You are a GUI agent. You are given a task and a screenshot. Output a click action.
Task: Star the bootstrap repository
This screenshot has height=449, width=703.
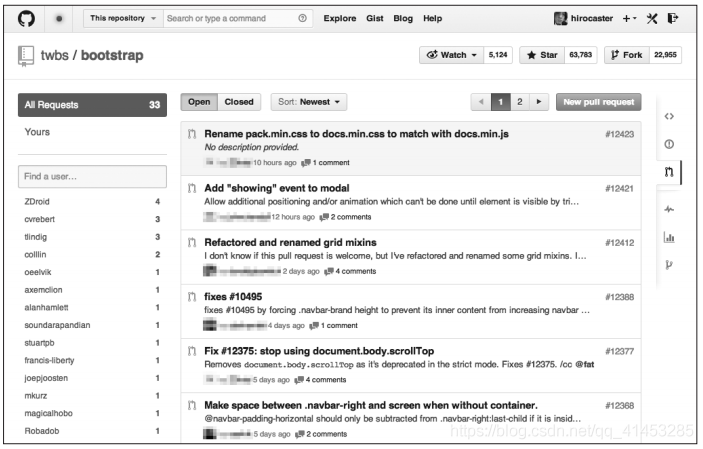(x=542, y=55)
